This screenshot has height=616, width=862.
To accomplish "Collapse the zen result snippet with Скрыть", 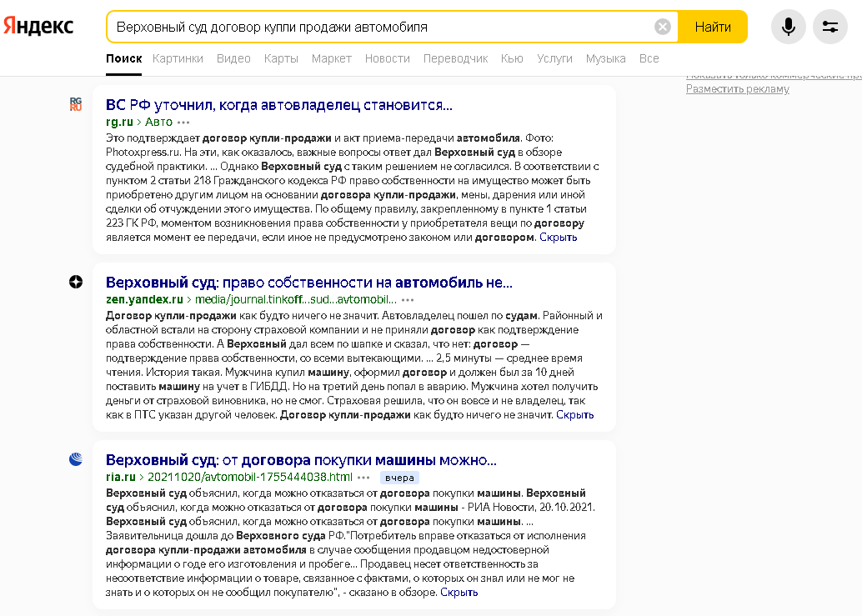I will [574, 415].
